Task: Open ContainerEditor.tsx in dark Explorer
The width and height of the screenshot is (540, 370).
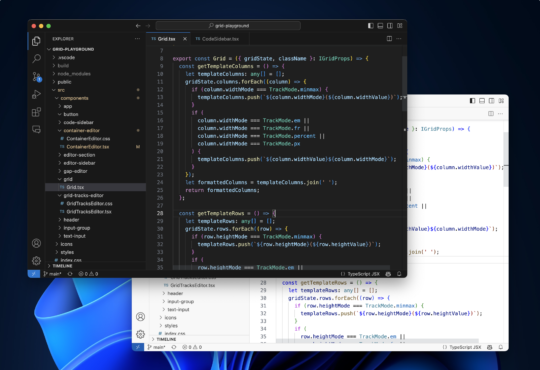Action: 95,147
